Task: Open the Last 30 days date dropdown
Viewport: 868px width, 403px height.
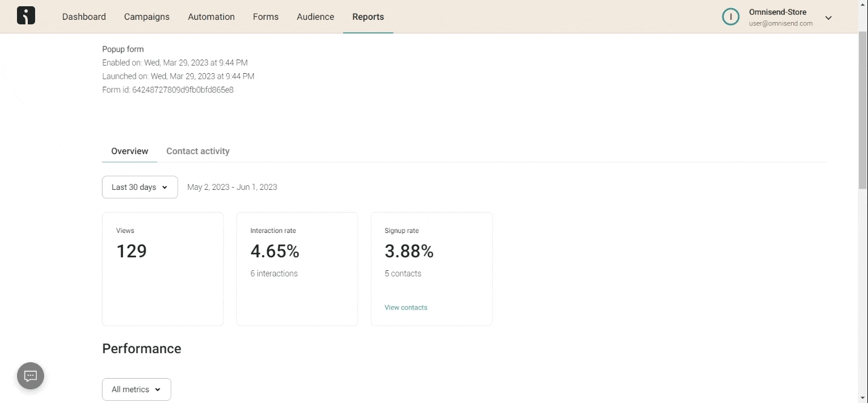Action: click(x=140, y=187)
